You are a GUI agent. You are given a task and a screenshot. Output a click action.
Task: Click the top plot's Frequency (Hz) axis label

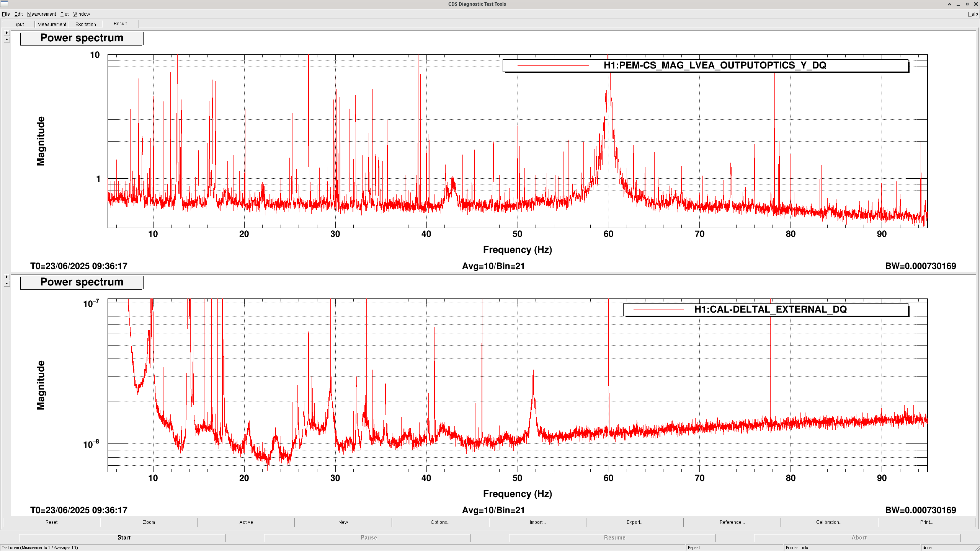pos(517,250)
